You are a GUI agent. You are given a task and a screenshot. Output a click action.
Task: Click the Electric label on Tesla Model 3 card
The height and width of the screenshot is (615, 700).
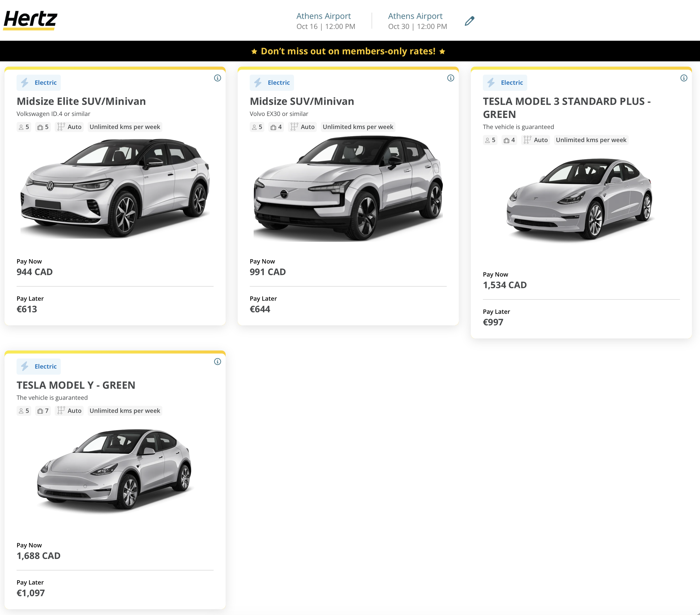coord(512,83)
